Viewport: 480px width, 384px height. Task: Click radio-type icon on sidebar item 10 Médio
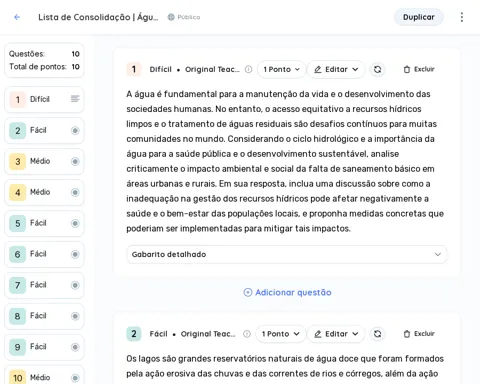(75, 378)
